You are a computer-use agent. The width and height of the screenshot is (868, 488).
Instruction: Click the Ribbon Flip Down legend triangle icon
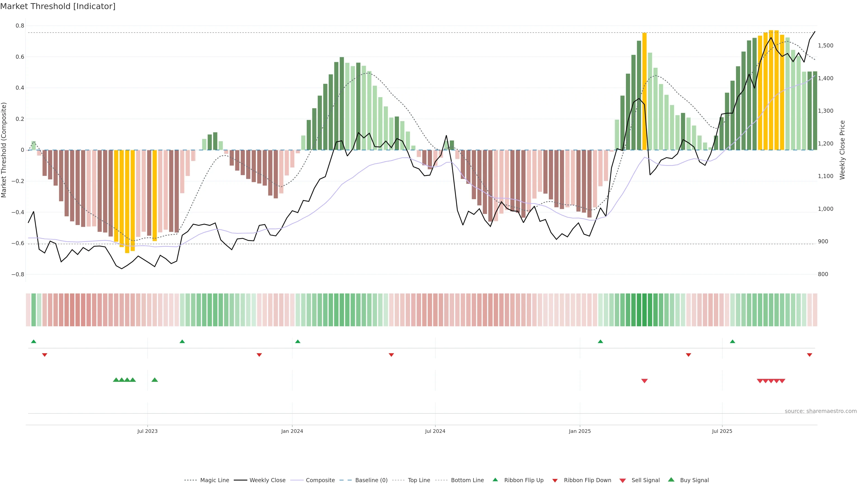pos(555,481)
